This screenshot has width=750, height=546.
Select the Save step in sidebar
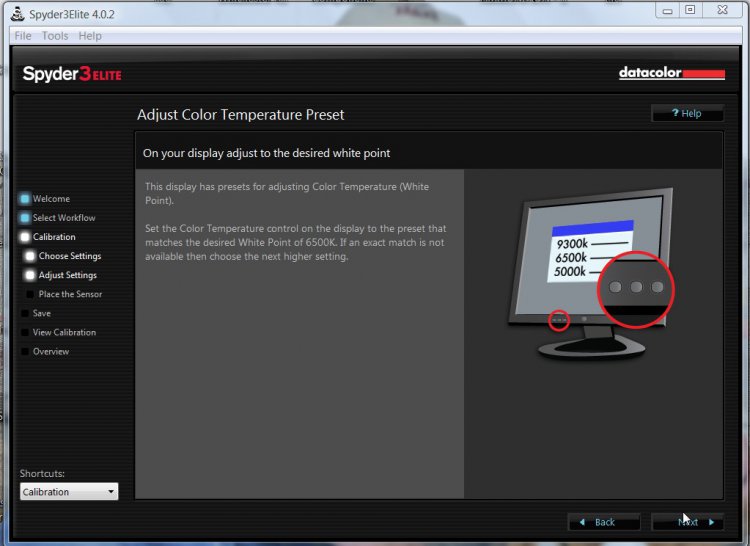click(42, 313)
